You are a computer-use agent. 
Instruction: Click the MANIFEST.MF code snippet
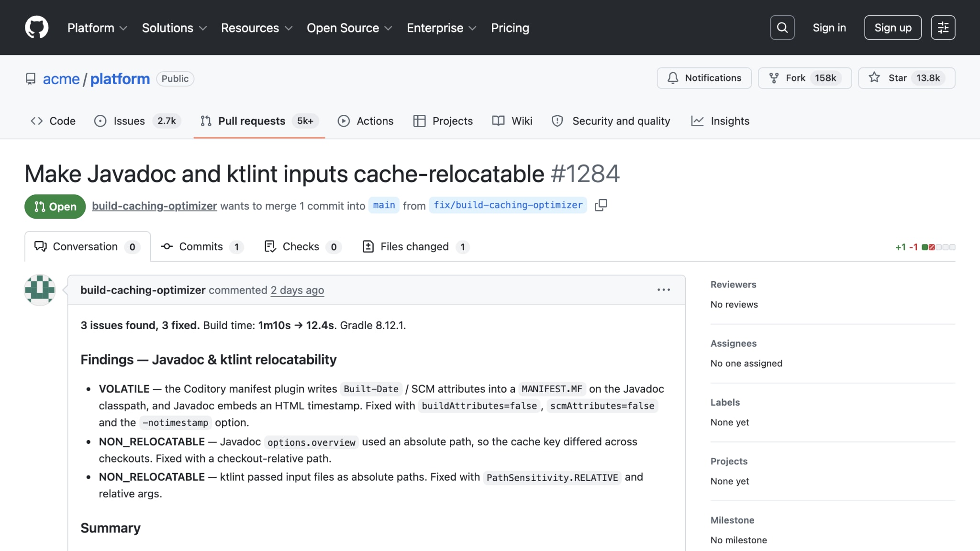coord(552,389)
